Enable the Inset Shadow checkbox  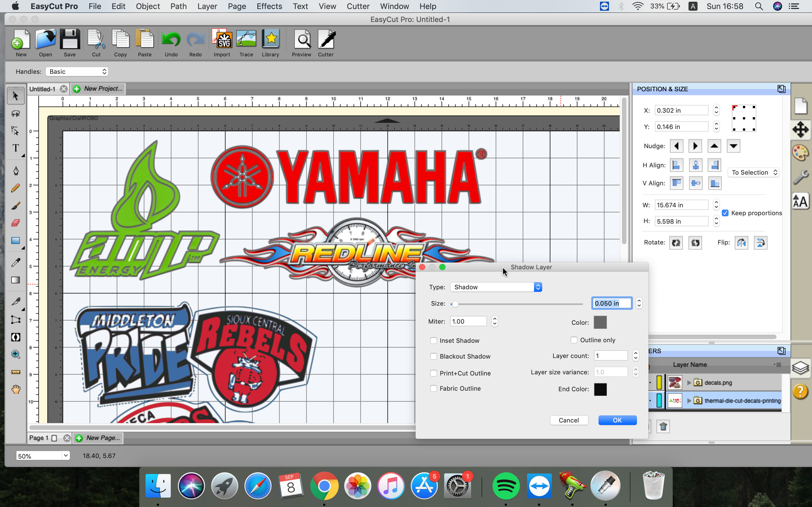(434, 340)
